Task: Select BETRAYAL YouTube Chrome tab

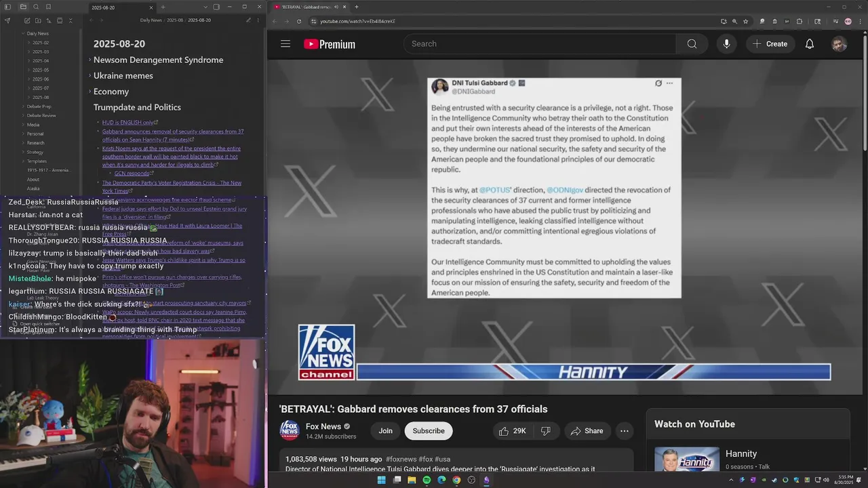Action: [311, 7]
